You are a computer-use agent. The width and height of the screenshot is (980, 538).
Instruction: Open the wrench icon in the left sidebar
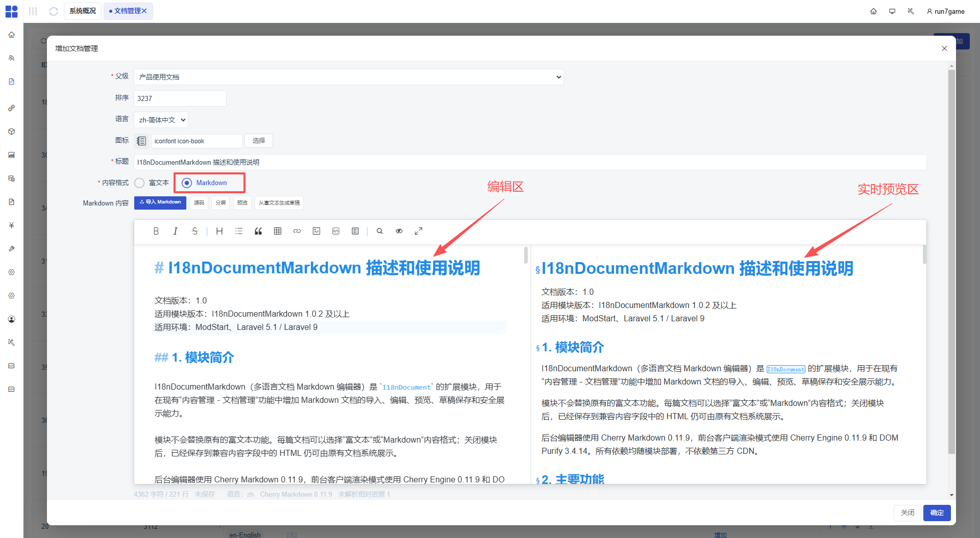tap(11, 249)
